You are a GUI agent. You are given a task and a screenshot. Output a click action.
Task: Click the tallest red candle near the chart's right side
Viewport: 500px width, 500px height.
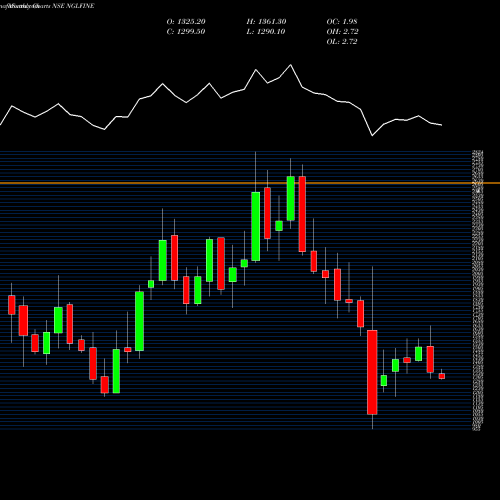point(372,372)
